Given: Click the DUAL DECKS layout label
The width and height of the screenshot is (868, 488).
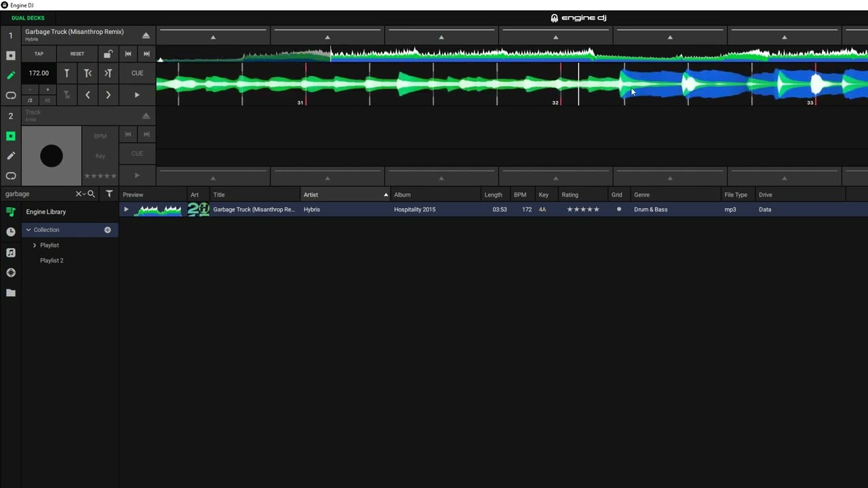Looking at the screenshot, I should pos(28,18).
